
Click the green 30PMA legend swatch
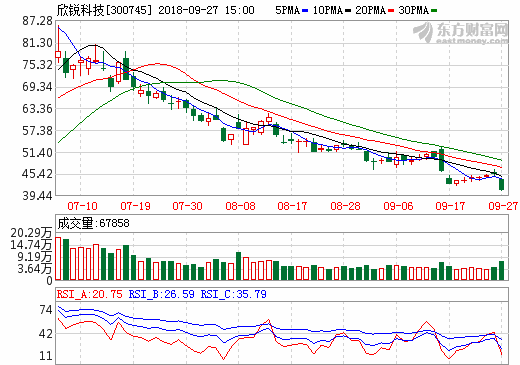[434, 11]
